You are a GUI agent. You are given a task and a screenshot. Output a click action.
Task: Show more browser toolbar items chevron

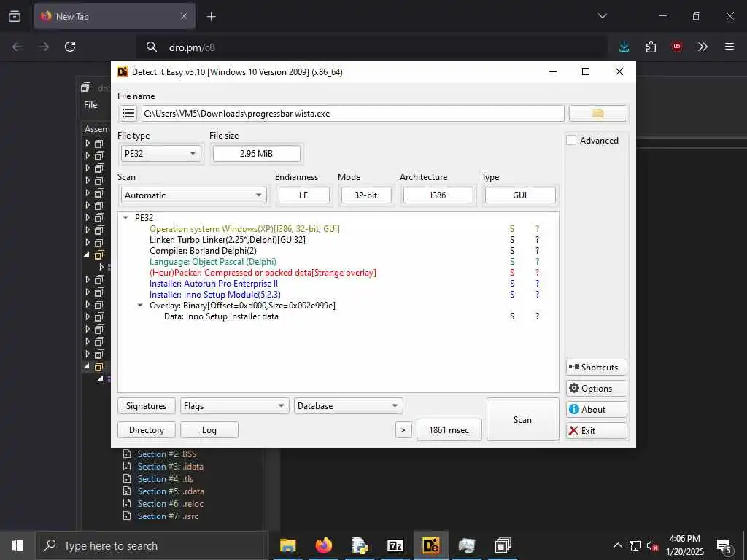[x=703, y=47]
